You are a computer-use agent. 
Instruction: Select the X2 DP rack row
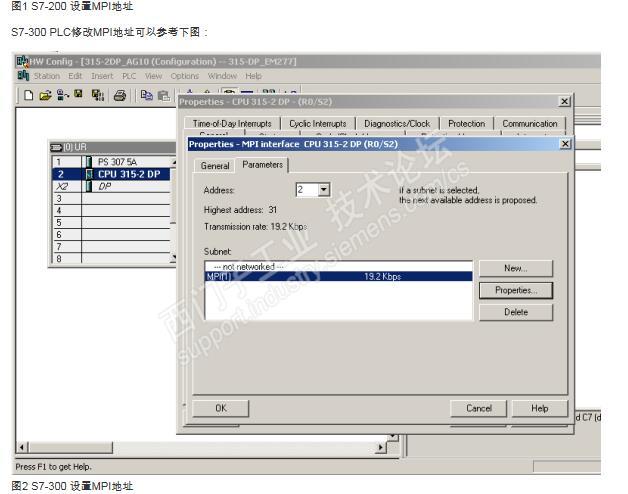(x=112, y=186)
